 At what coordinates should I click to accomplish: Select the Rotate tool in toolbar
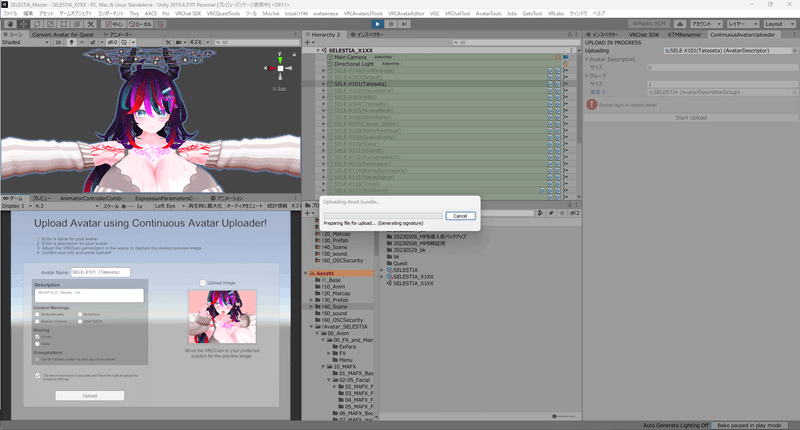coord(37,24)
